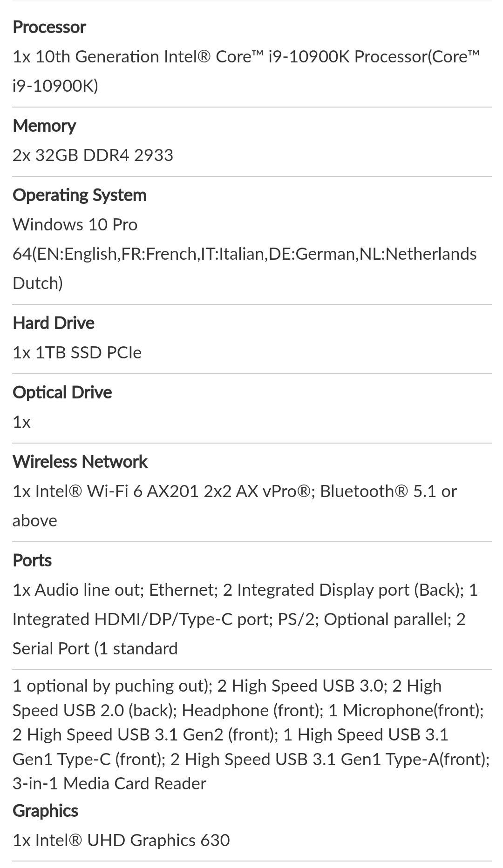This screenshot has height=868, width=503.
Task: Click the Processor section heading
Action: (49, 27)
